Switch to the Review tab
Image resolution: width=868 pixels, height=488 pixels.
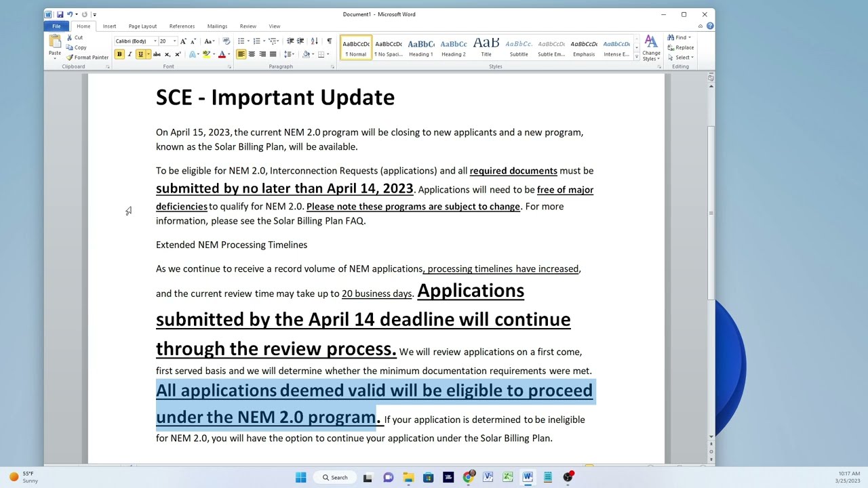[248, 26]
